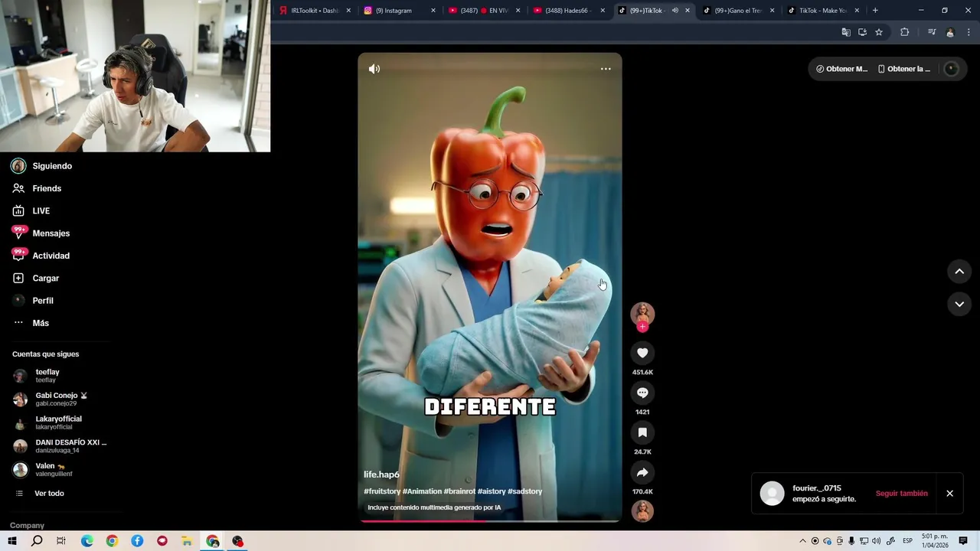
Task: Launch Microsoft Edge from the taskbar
Action: (87, 541)
